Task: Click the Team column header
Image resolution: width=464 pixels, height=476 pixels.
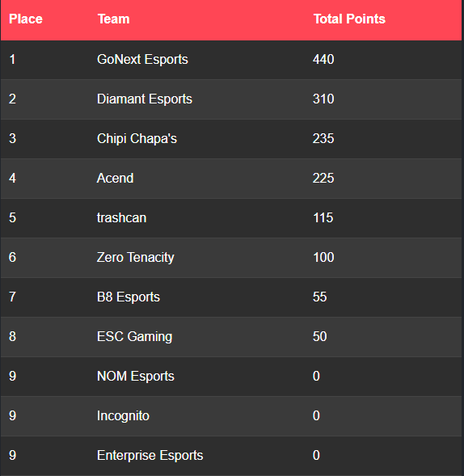Action: pyautogui.click(x=113, y=19)
